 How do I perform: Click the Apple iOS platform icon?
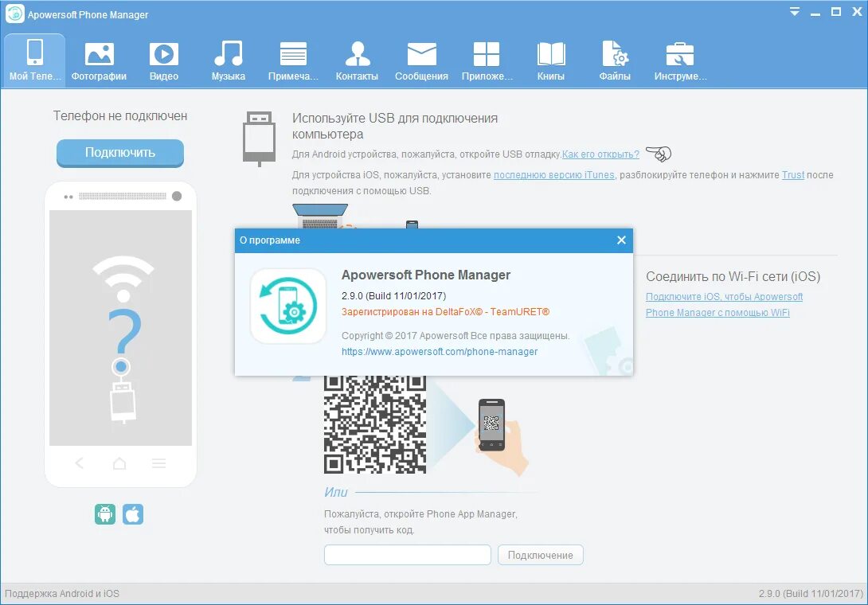133,514
